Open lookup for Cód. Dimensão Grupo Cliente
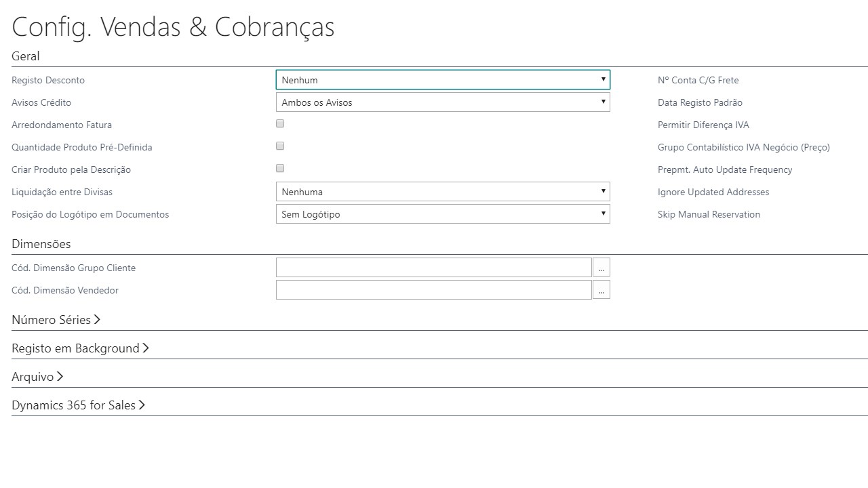This screenshot has height=488, width=868. click(x=601, y=268)
